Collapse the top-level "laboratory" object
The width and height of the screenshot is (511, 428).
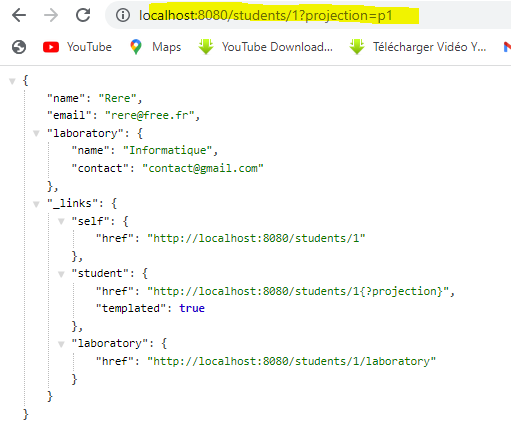[36, 134]
